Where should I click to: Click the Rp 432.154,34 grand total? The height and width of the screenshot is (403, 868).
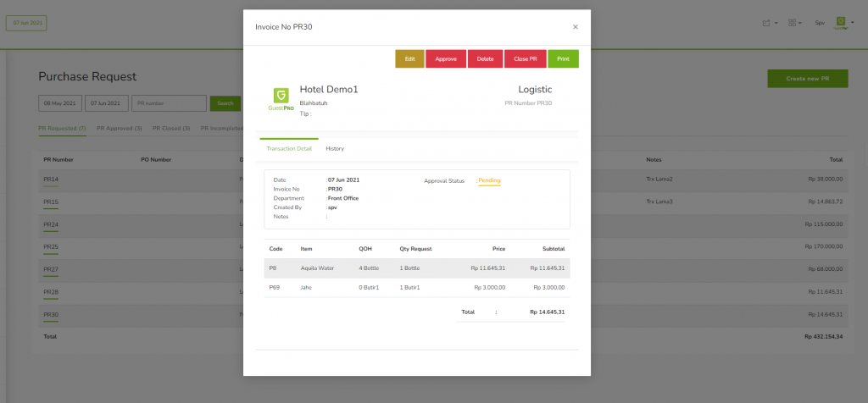pyautogui.click(x=824, y=336)
